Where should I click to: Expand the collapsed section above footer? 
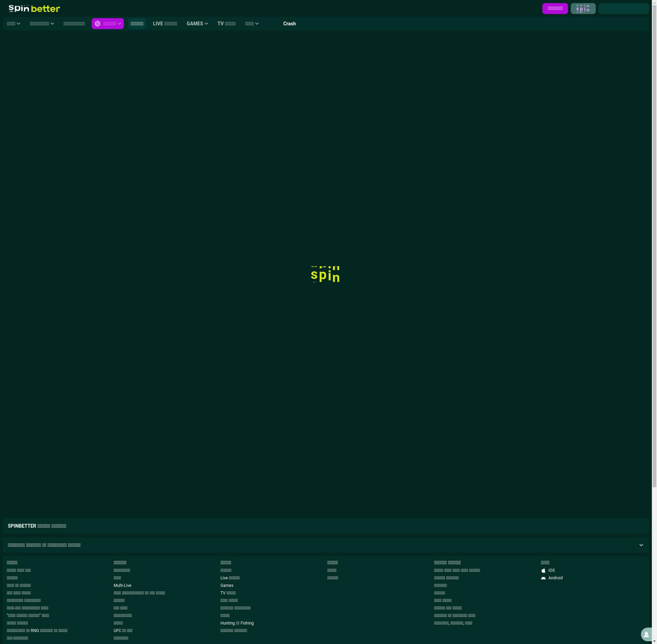pyautogui.click(x=641, y=545)
